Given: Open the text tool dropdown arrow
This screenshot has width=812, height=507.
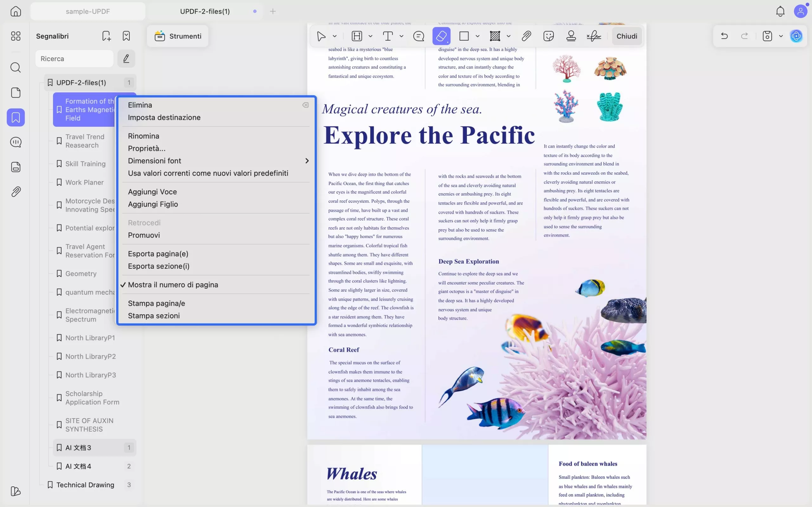Looking at the screenshot, I should pos(401,36).
